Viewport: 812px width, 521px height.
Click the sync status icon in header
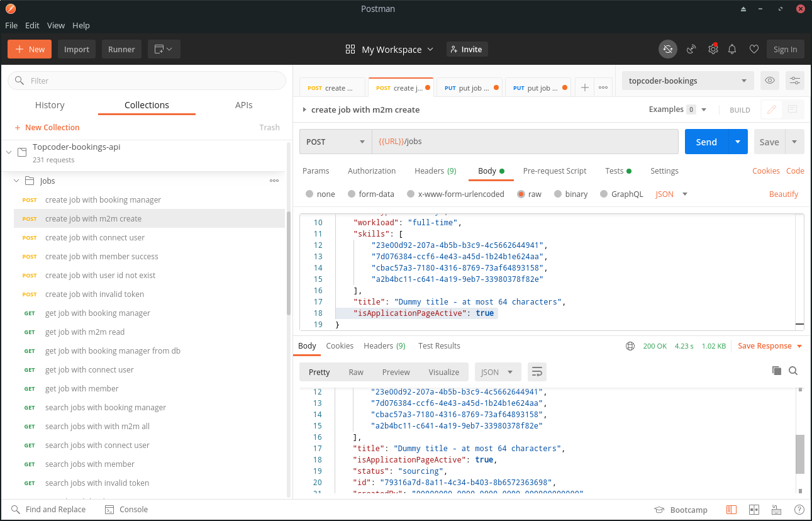668,49
